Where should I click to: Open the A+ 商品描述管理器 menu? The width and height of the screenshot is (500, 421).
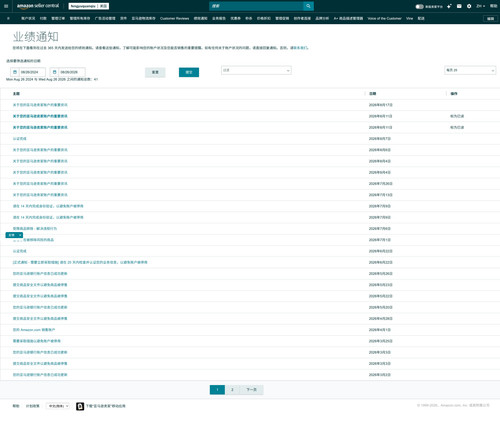(348, 18)
